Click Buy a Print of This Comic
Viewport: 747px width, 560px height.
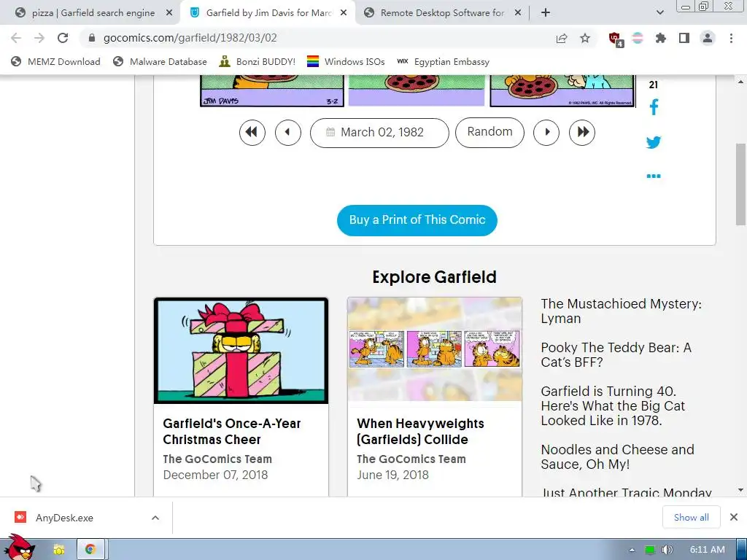click(x=417, y=220)
